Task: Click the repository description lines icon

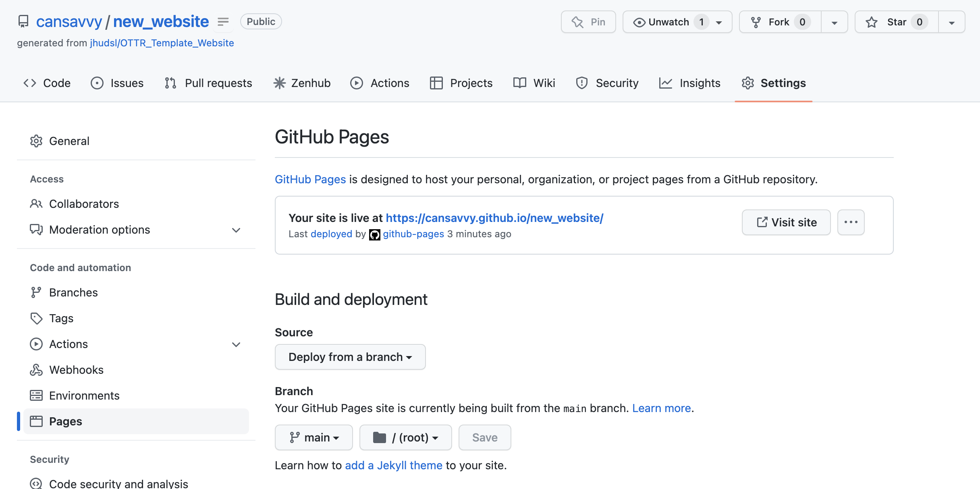Action: tap(223, 22)
